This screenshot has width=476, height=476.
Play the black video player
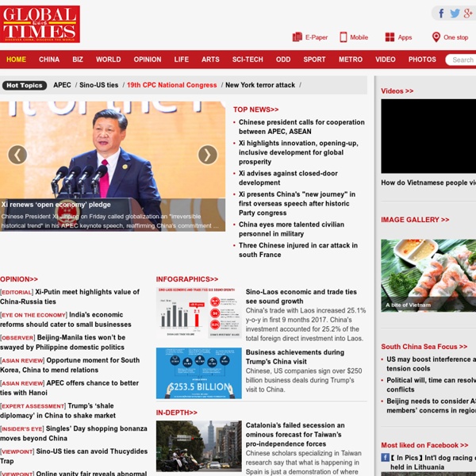[x=428, y=136]
